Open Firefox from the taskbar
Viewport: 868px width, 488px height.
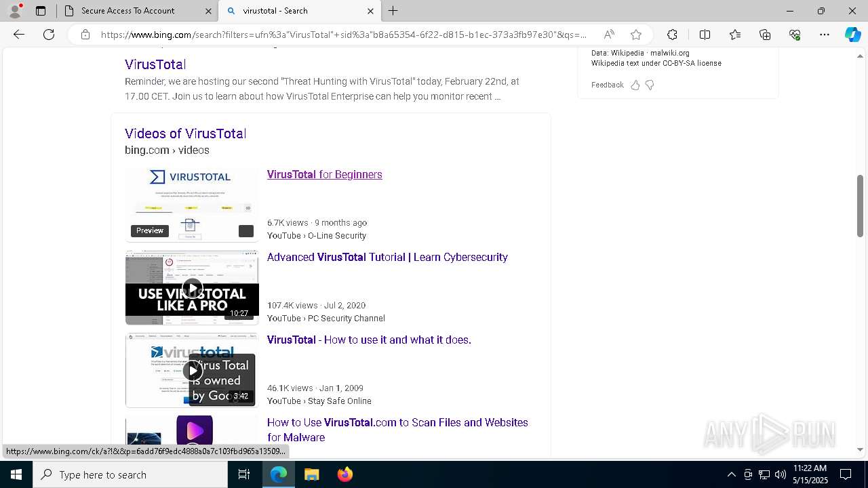tap(345, 474)
